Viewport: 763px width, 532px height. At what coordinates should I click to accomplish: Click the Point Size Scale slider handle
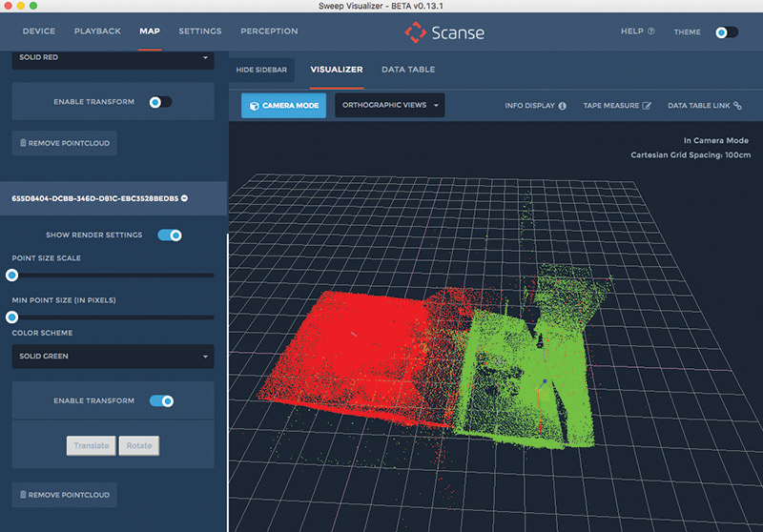tap(12, 276)
